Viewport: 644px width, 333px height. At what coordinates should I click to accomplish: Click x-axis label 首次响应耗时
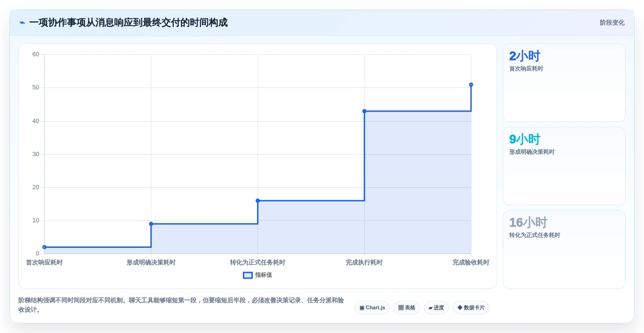[x=44, y=263]
